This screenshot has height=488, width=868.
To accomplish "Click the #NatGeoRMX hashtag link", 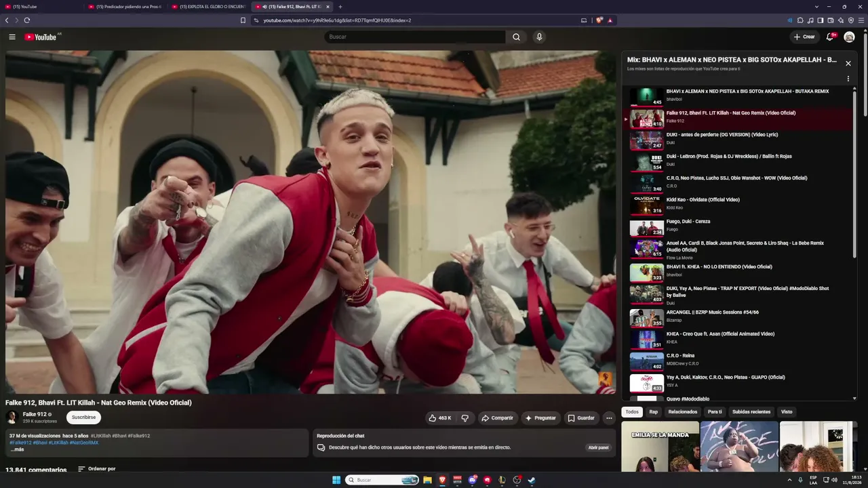I will click(83, 443).
